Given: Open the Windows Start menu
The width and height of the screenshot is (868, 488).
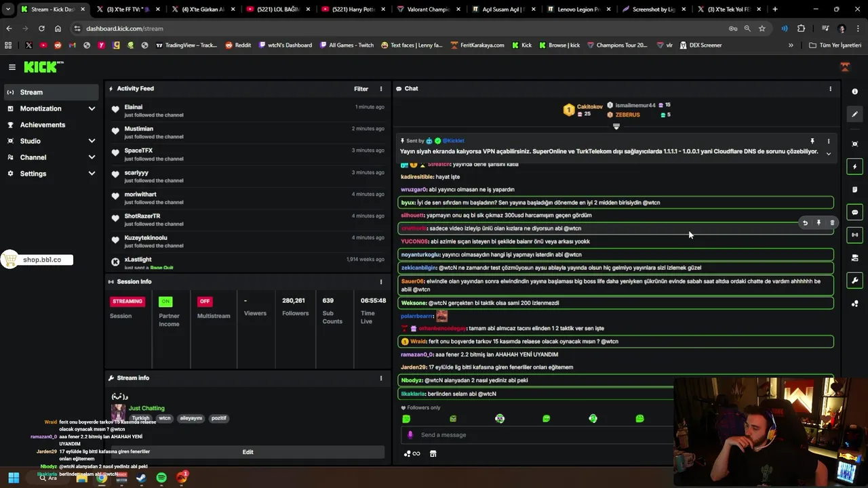Looking at the screenshot, I should click(14, 478).
